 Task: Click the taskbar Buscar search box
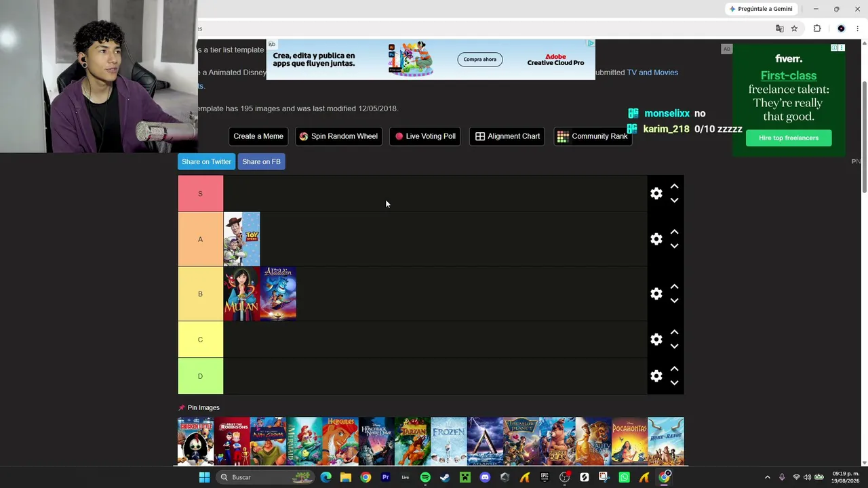tap(266, 477)
